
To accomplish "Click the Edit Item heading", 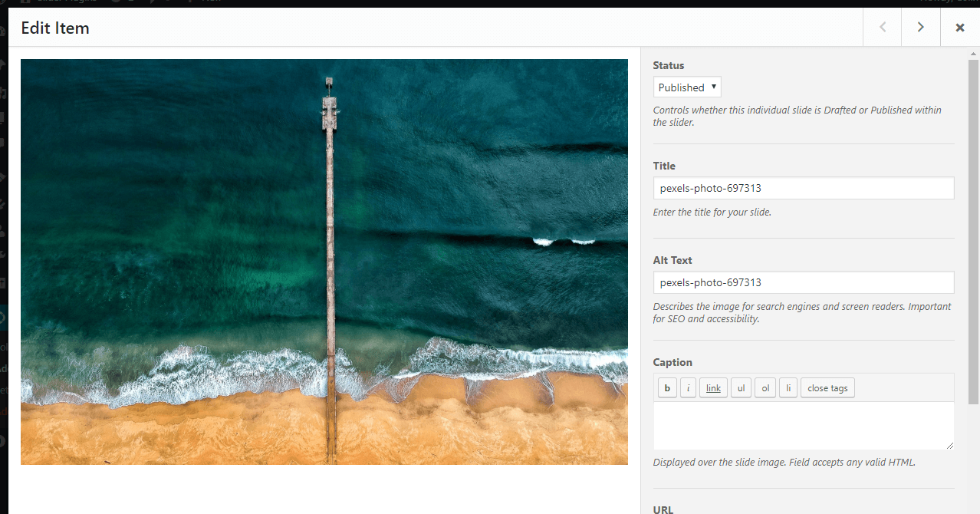I will 55,28.
